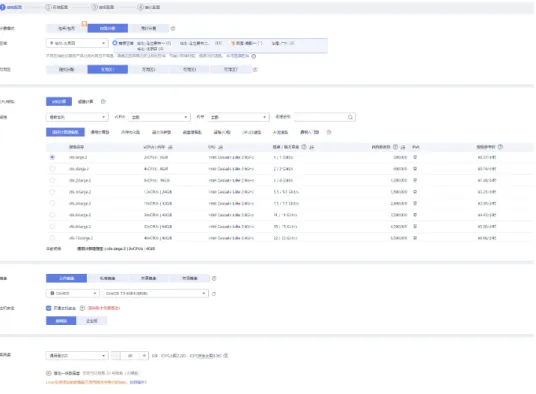Image resolution: width=536 pixels, height=394 pixels.
Task: Select the second row flavor radio button with 4vCPUs
Action: pyautogui.click(x=52, y=168)
